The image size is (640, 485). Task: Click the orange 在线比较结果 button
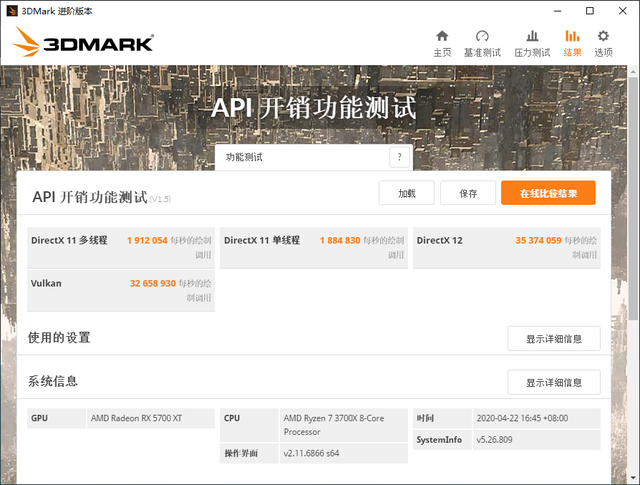548,193
